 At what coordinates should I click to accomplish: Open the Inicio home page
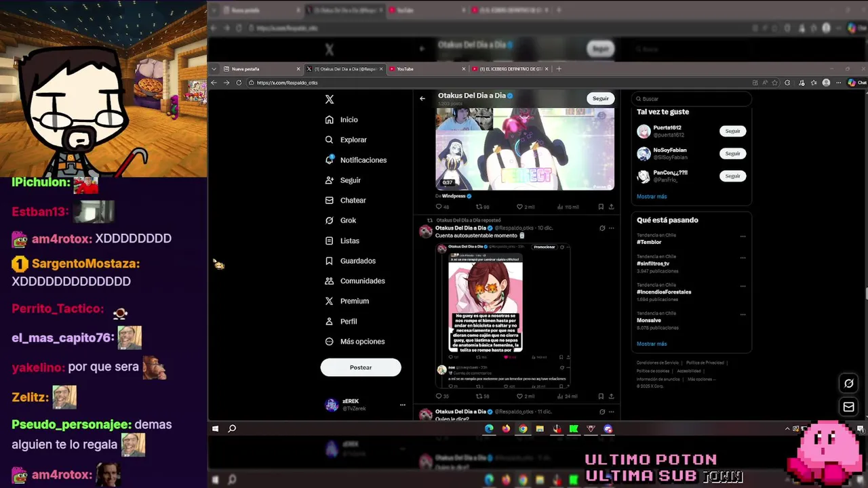point(341,119)
